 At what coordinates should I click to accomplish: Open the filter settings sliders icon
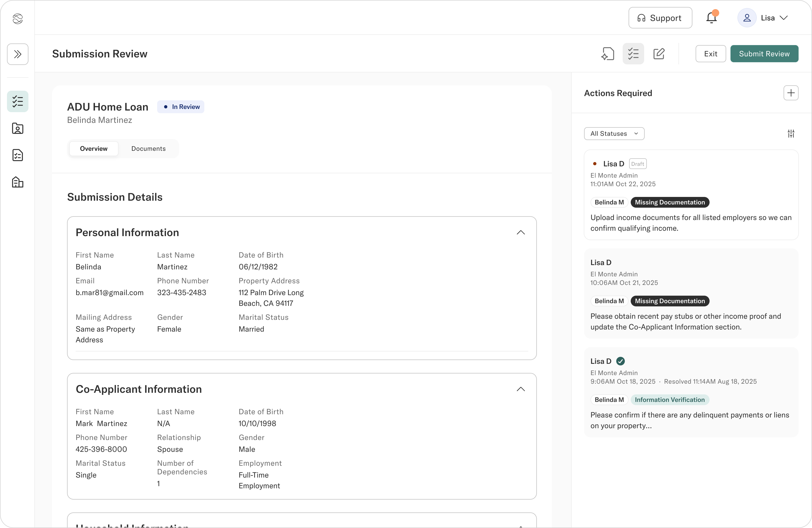coord(791,133)
